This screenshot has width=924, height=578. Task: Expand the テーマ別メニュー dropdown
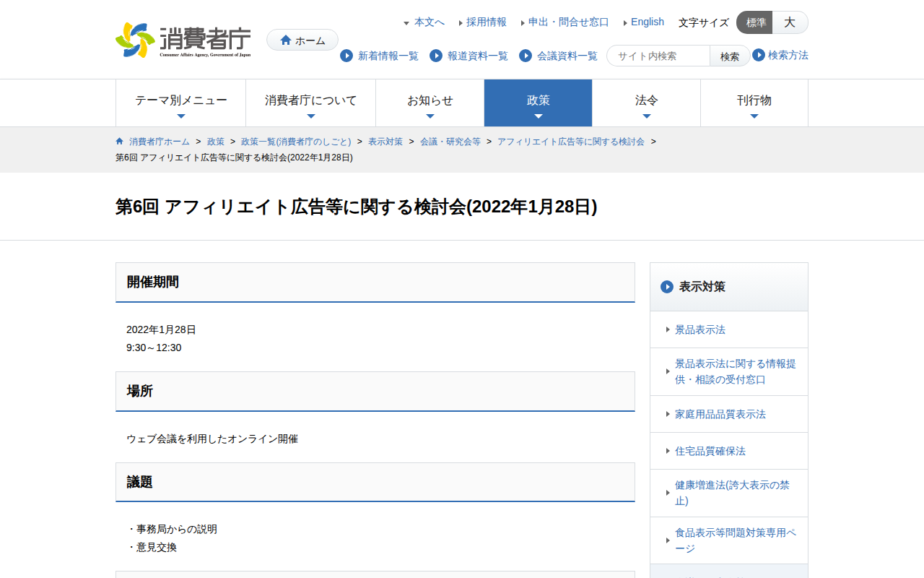coord(181,103)
